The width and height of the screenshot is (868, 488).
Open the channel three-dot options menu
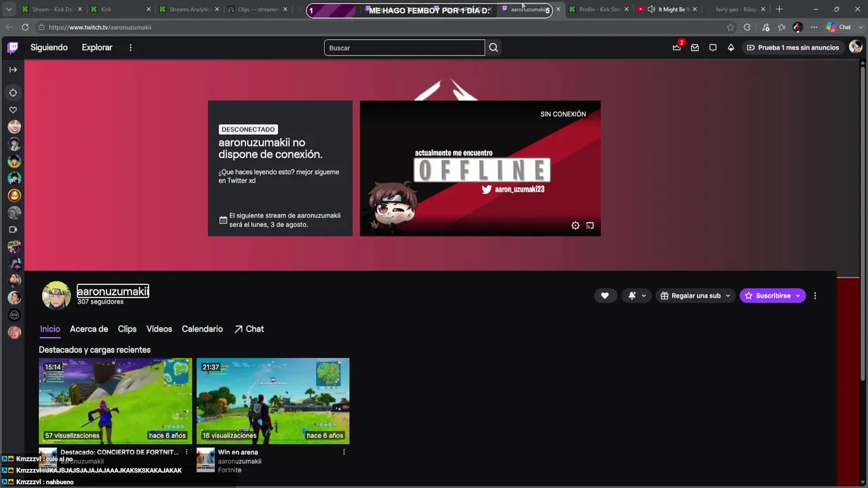(815, 296)
